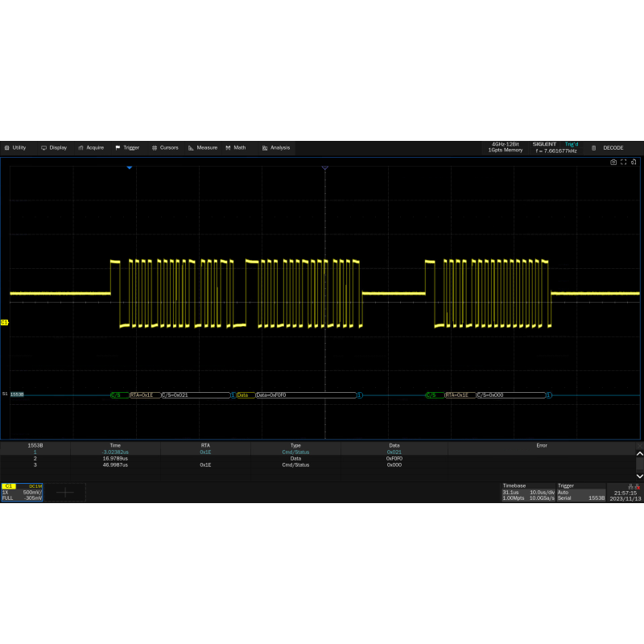Open the Cursors menu
The image size is (644, 644).
165,148
